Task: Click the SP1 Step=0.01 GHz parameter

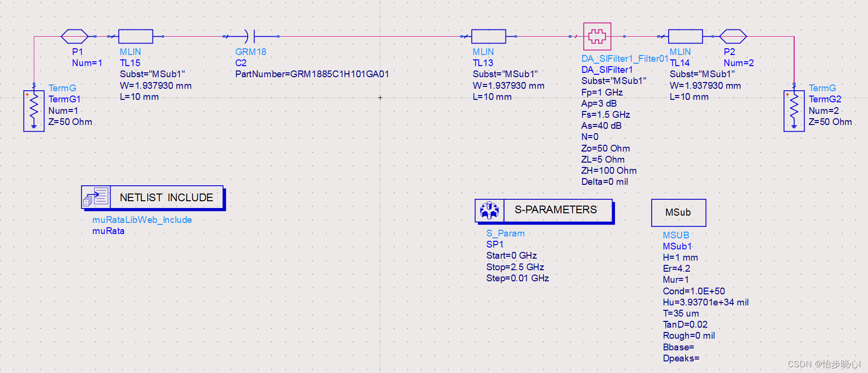Action: (x=518, y=278)
